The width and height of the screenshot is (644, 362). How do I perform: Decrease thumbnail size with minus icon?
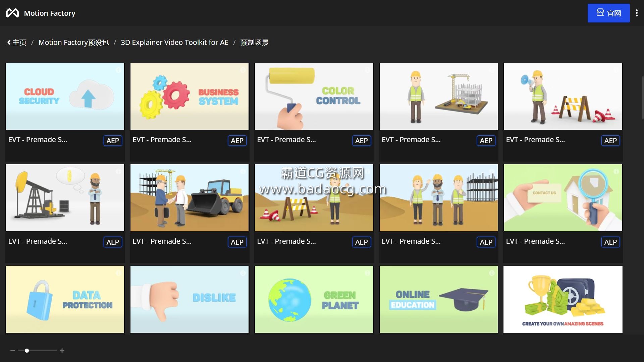[13, 351]
